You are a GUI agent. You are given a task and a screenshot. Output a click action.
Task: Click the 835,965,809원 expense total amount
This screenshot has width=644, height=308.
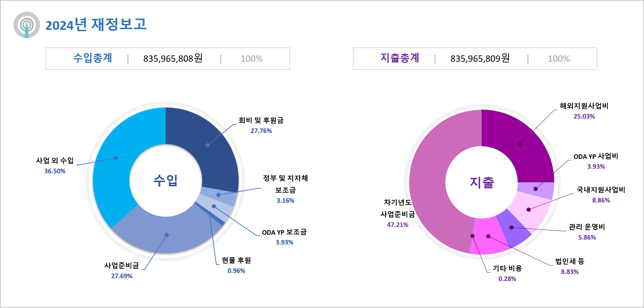(x=480, y=58)
